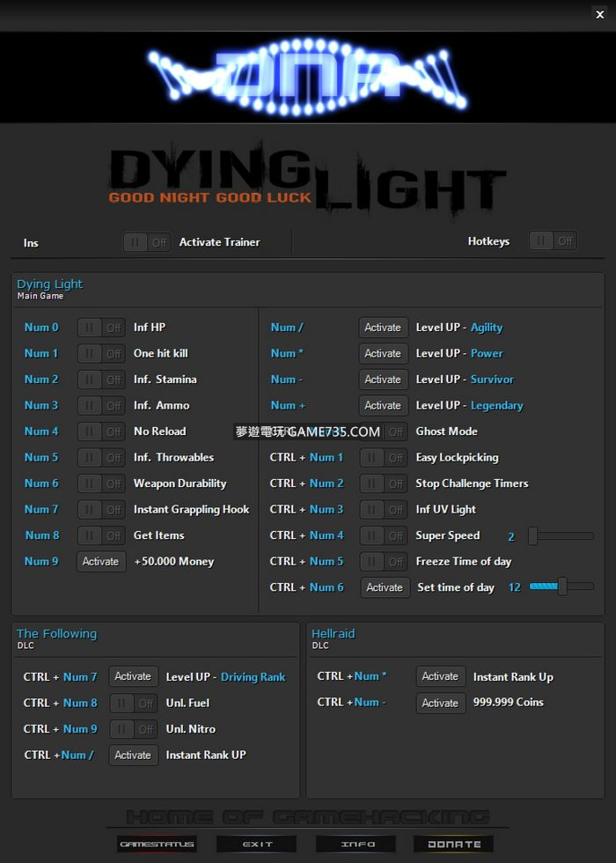Click the time of day slider
Viewport: 616px width, 863px height.
[x=562, y=586]
